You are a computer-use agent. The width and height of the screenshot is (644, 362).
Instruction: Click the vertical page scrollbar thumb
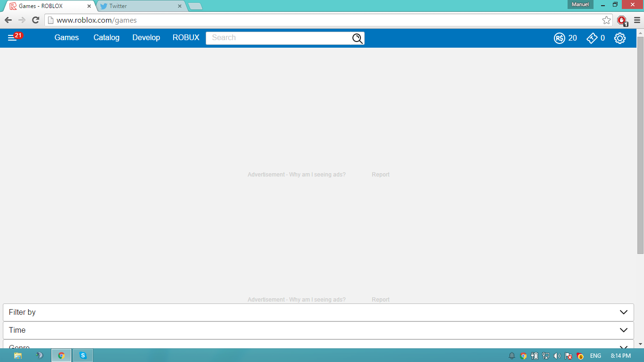pos(640,145)
